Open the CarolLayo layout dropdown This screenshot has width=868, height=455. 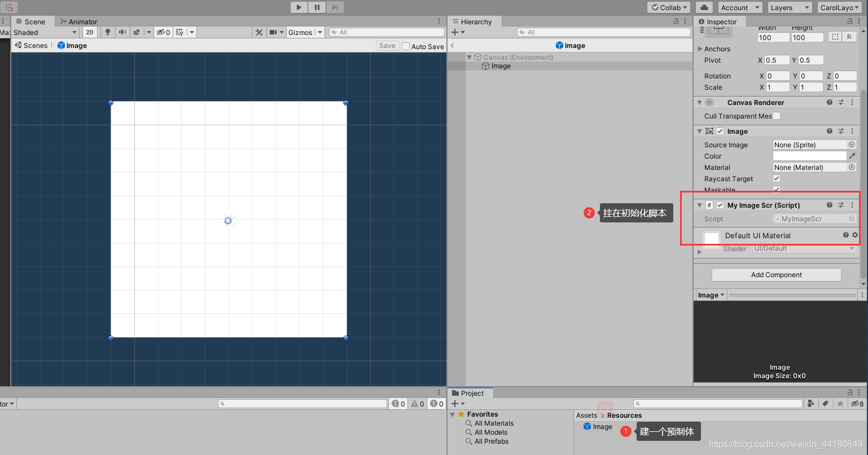(841, 7)
